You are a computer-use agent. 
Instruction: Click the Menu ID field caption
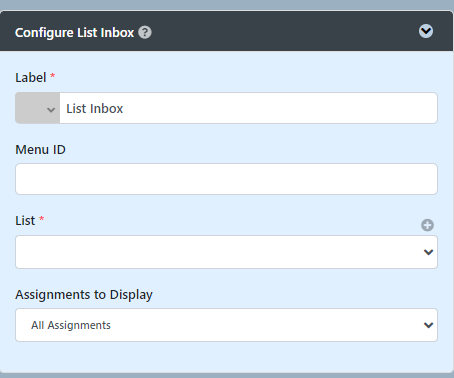(40, 150)
